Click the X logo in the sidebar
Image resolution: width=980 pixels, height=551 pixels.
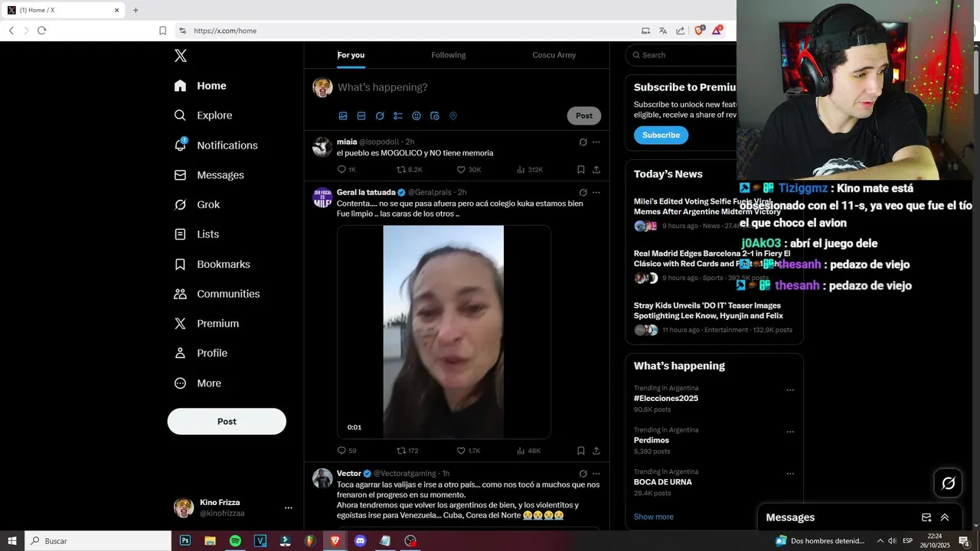pyautogui.click(x=181, y=55)
